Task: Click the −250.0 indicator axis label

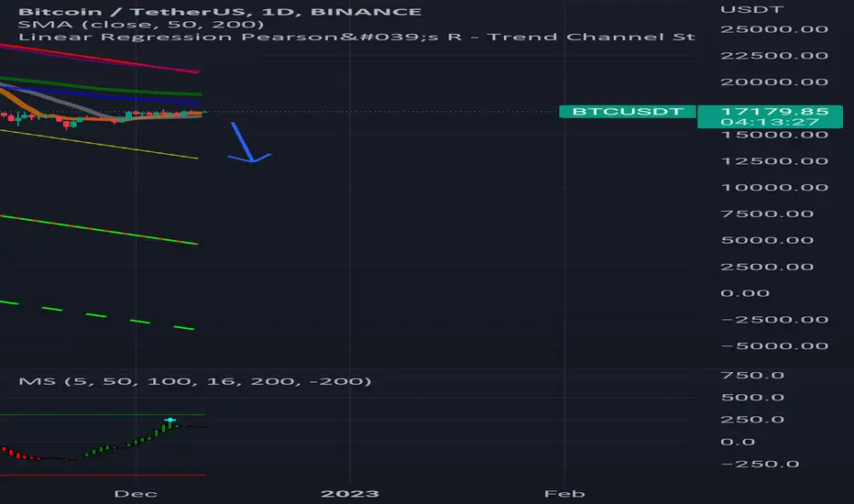Action: (x=760, y=465)
